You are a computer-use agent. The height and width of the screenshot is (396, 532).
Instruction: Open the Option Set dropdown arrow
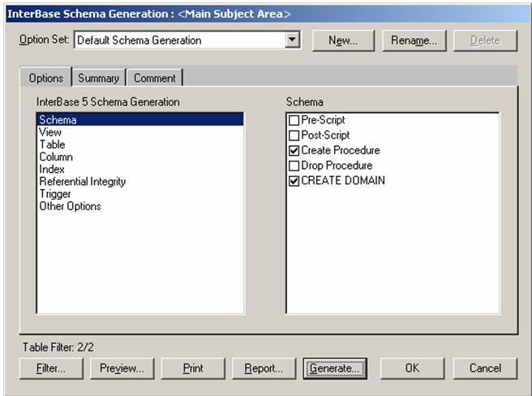coord(293,40)
